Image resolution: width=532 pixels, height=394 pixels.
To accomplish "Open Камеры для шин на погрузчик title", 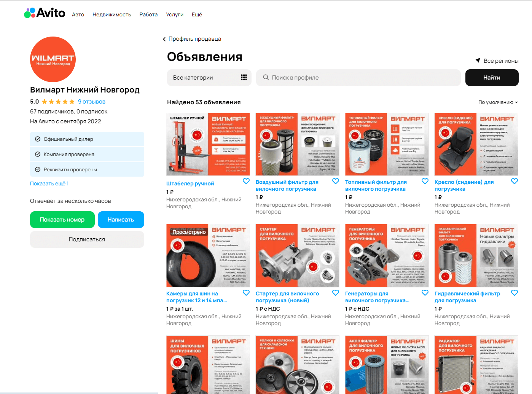I will (x=197, y=297).
